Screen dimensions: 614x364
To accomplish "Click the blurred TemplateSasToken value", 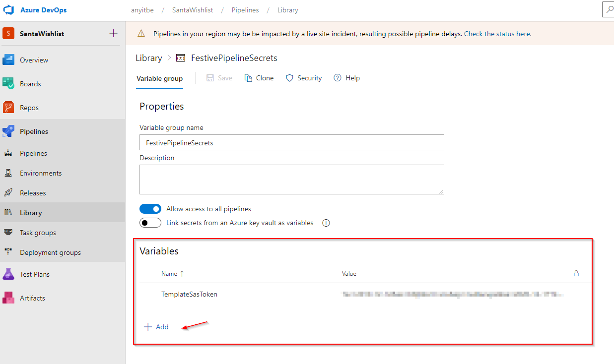I will point(452,295).
